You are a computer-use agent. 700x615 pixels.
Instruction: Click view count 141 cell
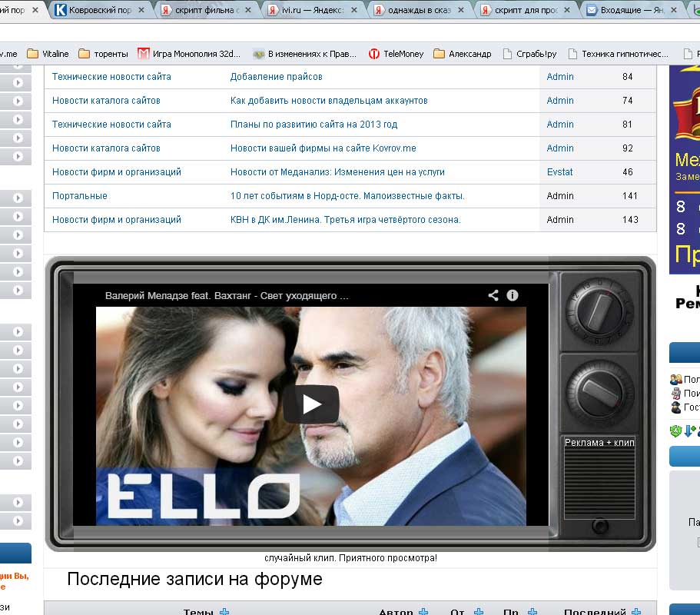(630, 195)
